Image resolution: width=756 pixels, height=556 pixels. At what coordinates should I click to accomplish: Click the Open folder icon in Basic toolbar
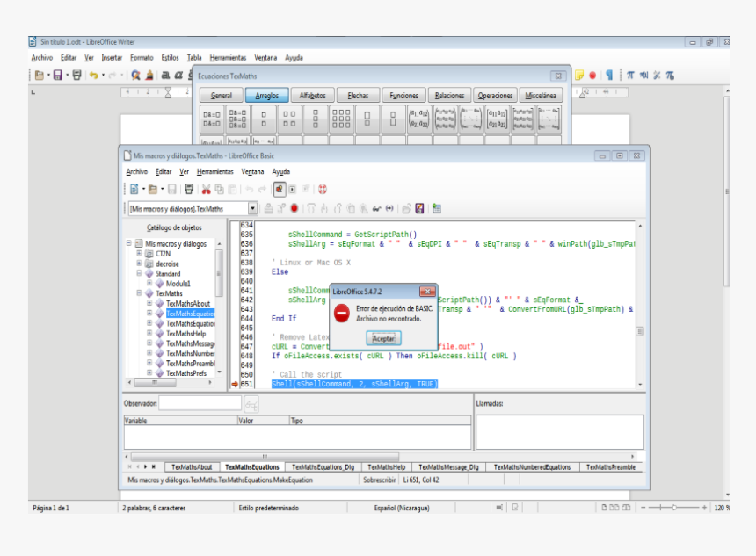pos(153,190)
